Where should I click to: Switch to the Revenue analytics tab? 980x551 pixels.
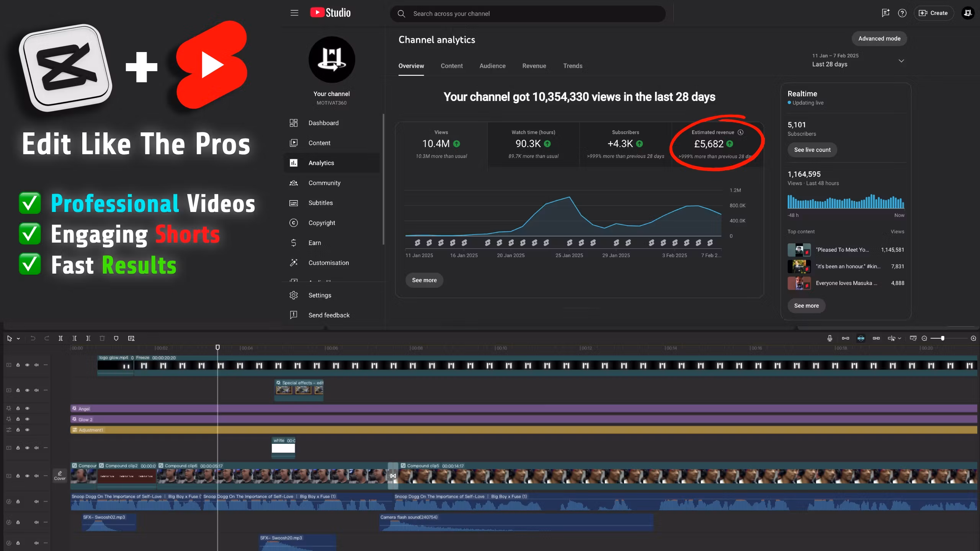(534, 66)
